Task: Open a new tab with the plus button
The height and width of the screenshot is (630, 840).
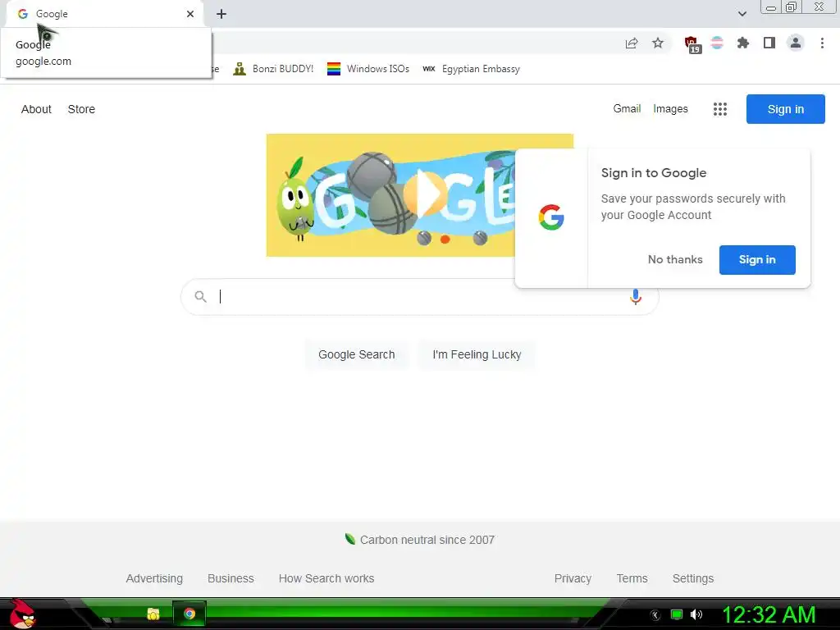Action: 221,14
